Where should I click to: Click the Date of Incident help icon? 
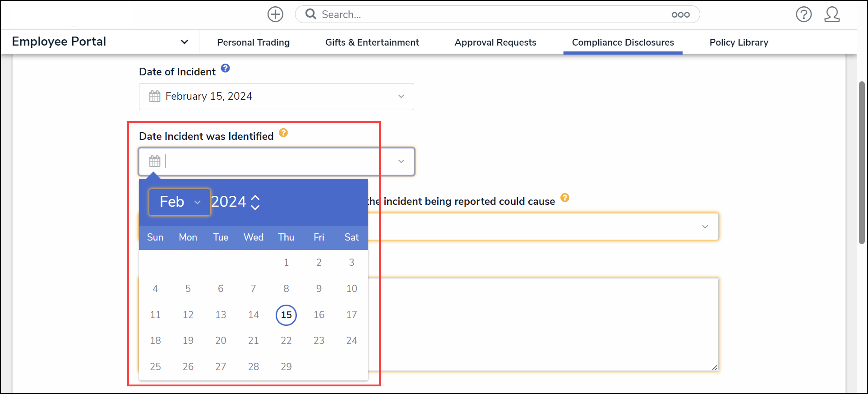[x=226, y=69]
